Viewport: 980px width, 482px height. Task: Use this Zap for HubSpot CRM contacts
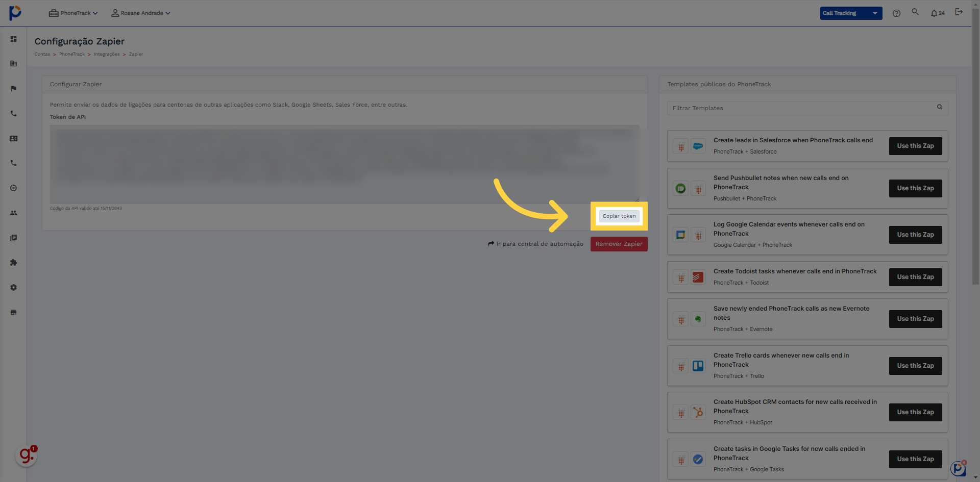click(x=915, y=412)
